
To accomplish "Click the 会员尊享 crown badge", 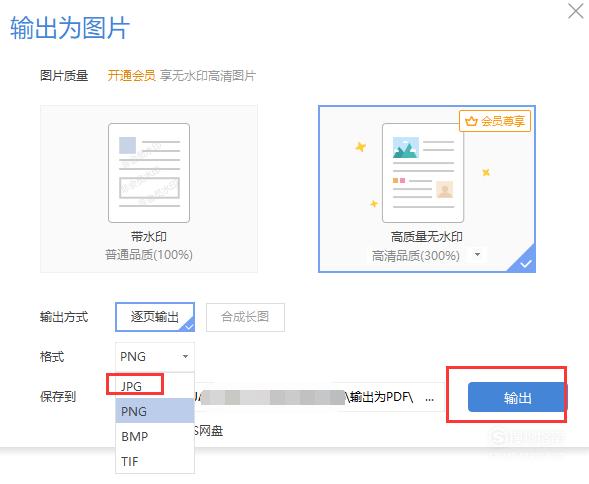I will click(x=495, y=121).
